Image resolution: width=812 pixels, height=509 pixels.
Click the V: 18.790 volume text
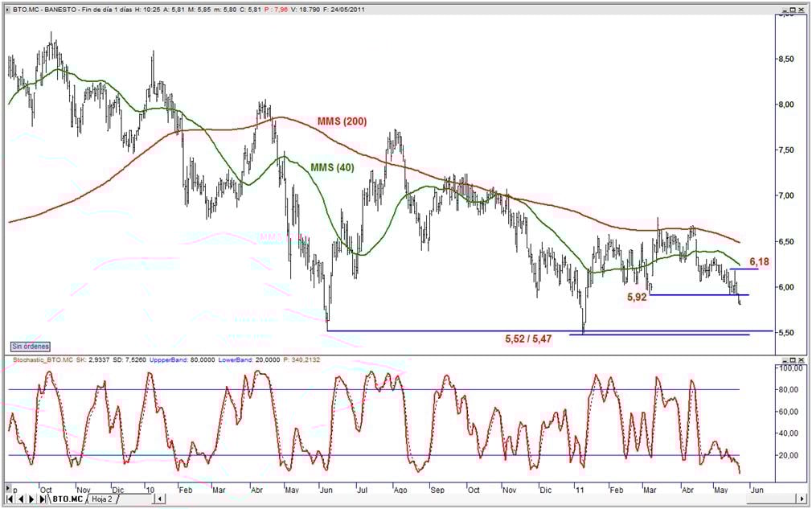(305, 10)
